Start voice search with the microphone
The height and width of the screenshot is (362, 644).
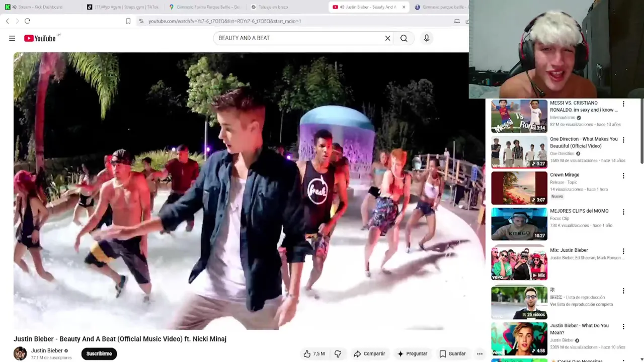pos(427,38)
